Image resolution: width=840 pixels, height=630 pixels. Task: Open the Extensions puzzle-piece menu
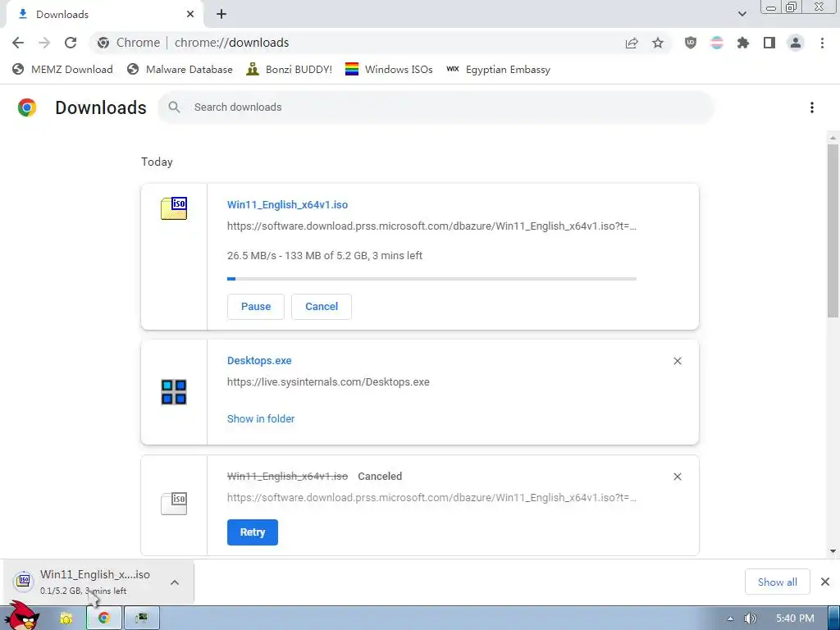[x=743, y=43]
